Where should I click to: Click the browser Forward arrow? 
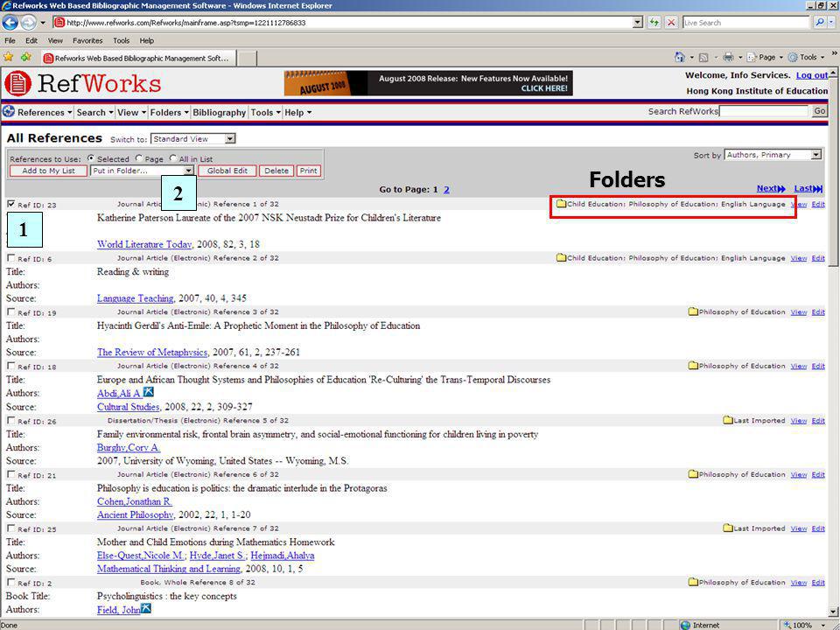click(x=28, y=23)
